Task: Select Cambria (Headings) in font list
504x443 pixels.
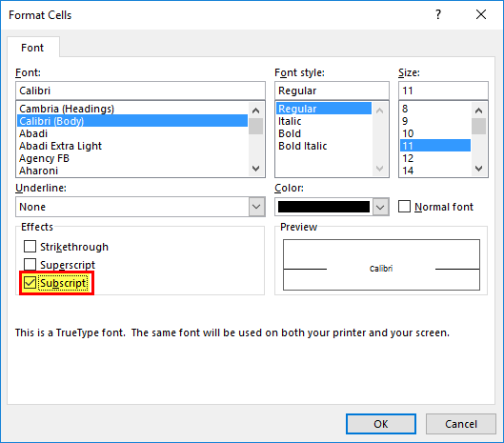Action: 132,109
